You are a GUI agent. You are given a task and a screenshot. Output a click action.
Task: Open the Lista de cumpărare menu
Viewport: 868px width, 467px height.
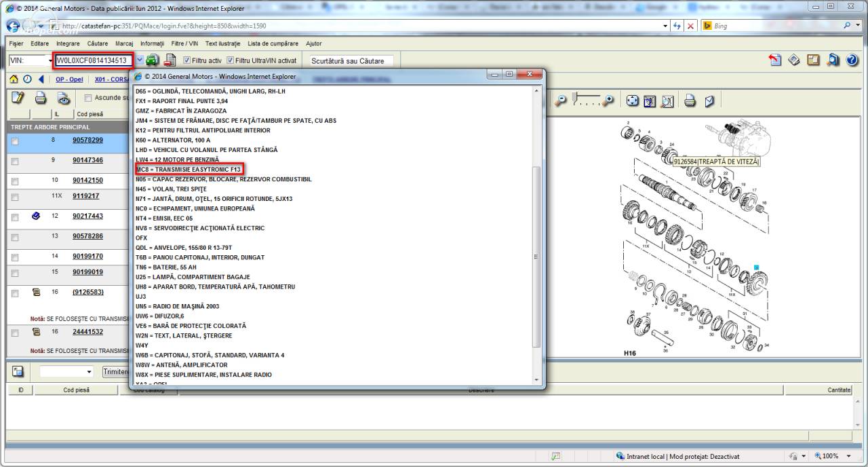click(x=273, y=43)
